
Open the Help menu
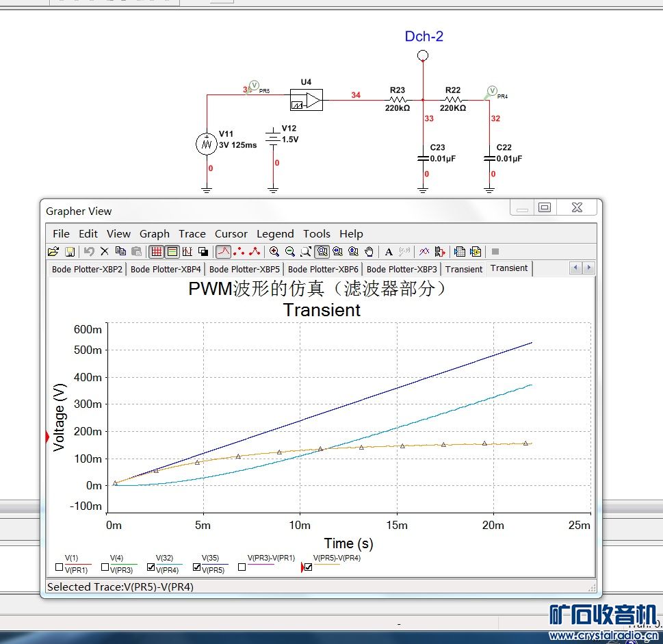tap(351, 234)
